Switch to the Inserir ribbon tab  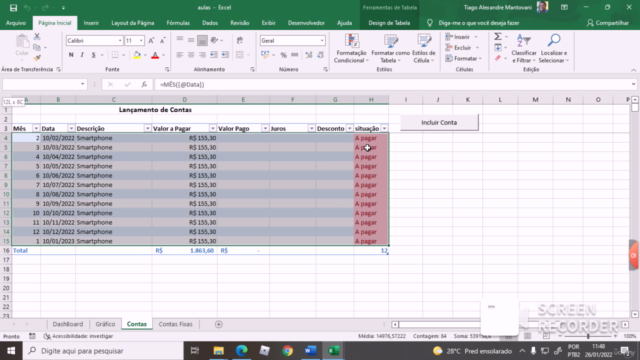[x=91, y=23]
